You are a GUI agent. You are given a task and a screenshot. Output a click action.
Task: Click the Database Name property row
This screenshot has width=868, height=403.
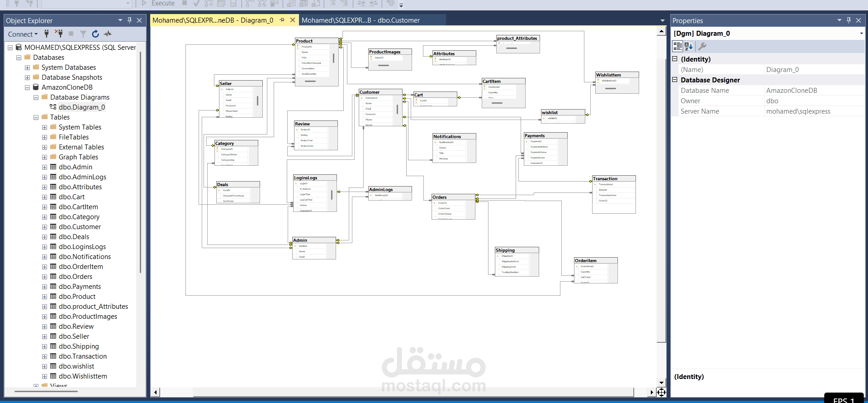(772, 90)
